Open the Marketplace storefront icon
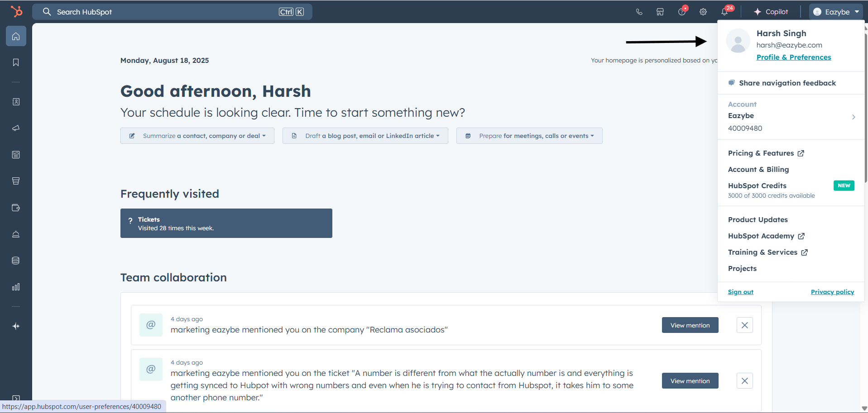868x413 pixels. tap(660, 12)
